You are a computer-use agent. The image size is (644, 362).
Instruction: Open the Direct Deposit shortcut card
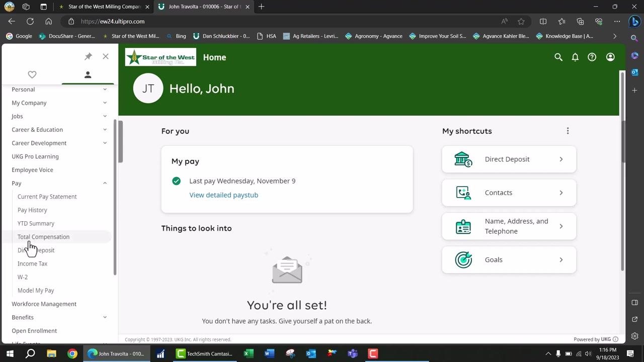pos(509,159)
